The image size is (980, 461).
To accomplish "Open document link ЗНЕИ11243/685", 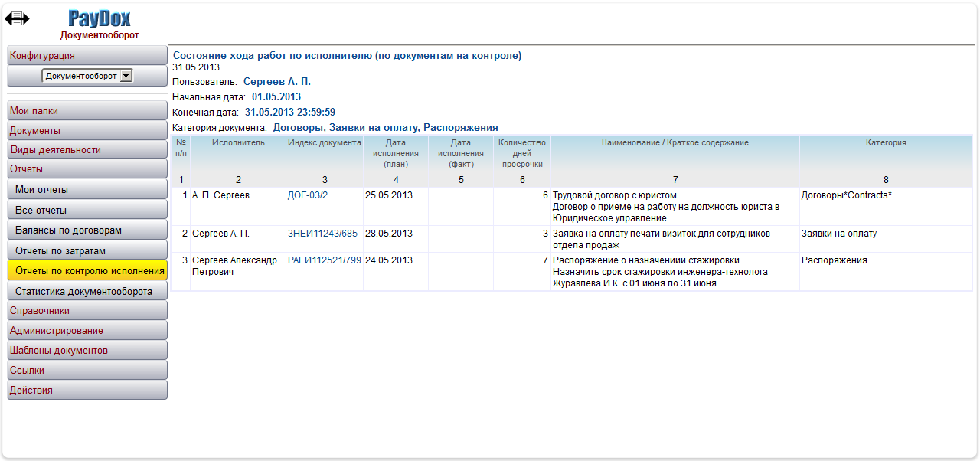I will [322, 234].
